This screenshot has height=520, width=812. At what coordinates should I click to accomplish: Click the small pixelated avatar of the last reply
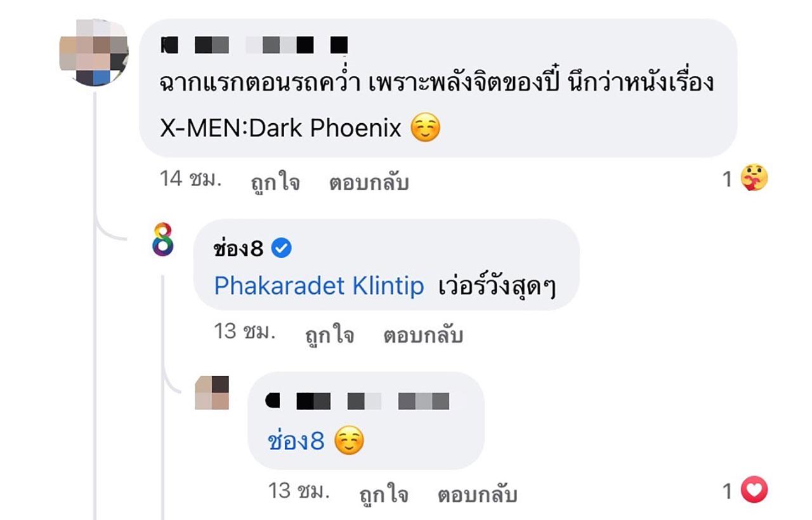click(212, 392)
